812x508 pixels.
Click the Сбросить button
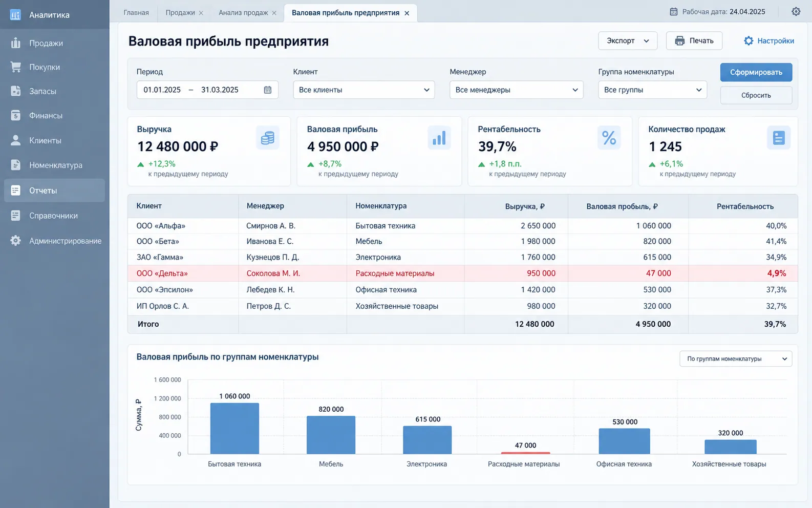[x=756, y=95]
